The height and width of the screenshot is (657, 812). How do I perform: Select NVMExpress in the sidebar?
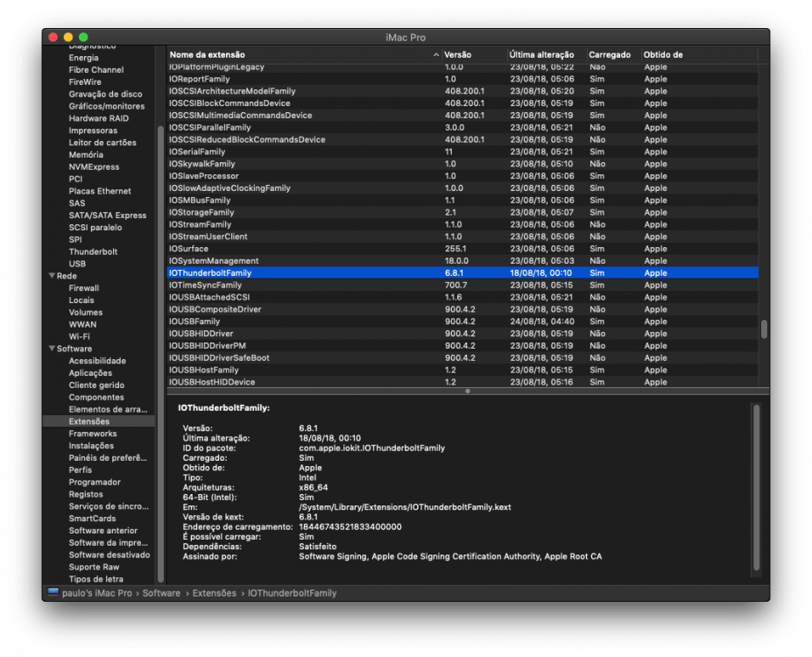pyautogui.click(x=94, y=166)
